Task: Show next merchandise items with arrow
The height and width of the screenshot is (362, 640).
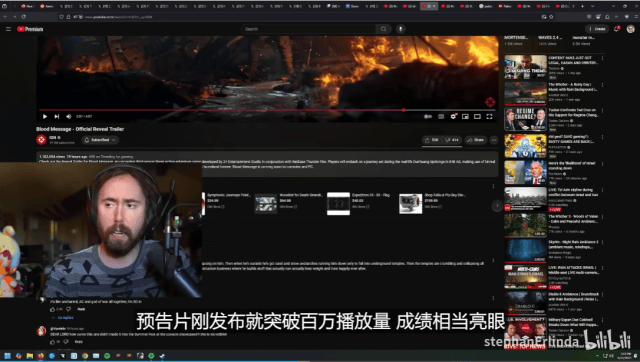Action: [x=497, y=206]
